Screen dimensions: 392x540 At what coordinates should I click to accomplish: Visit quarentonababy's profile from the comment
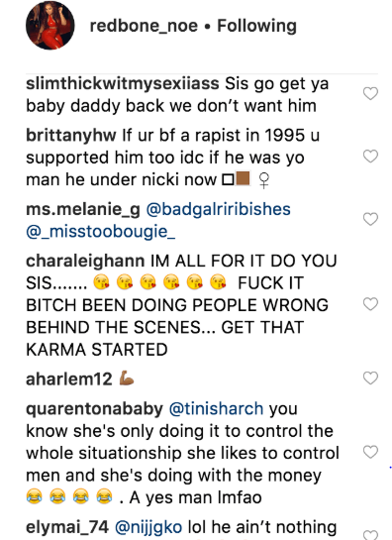coord(94,409)
